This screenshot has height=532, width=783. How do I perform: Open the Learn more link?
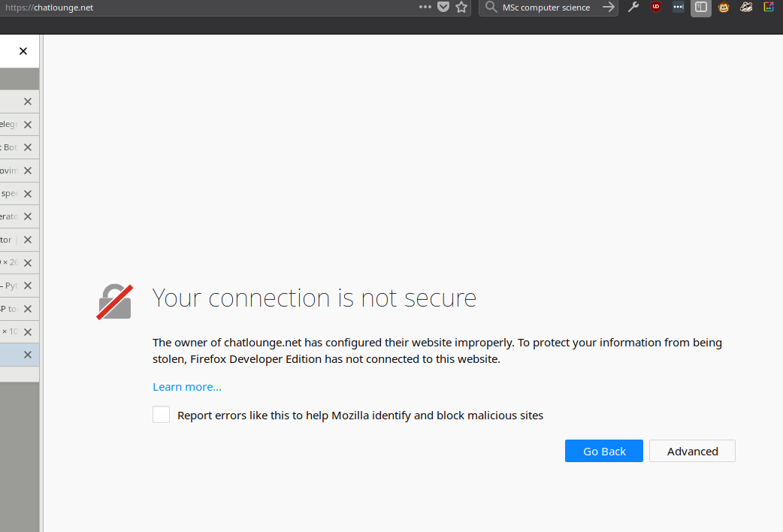tap(187, 387)
